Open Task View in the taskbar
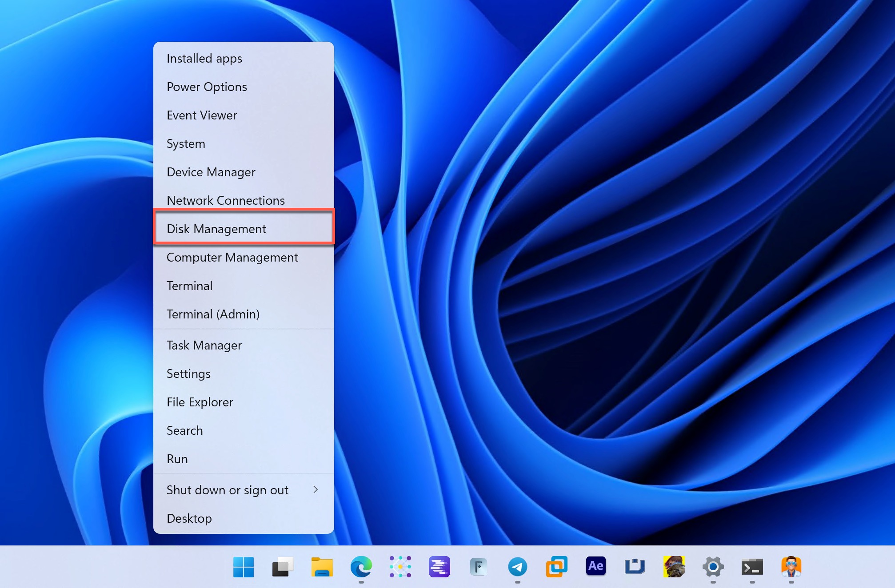Screen dimensions: 895x588 [283, 567]
